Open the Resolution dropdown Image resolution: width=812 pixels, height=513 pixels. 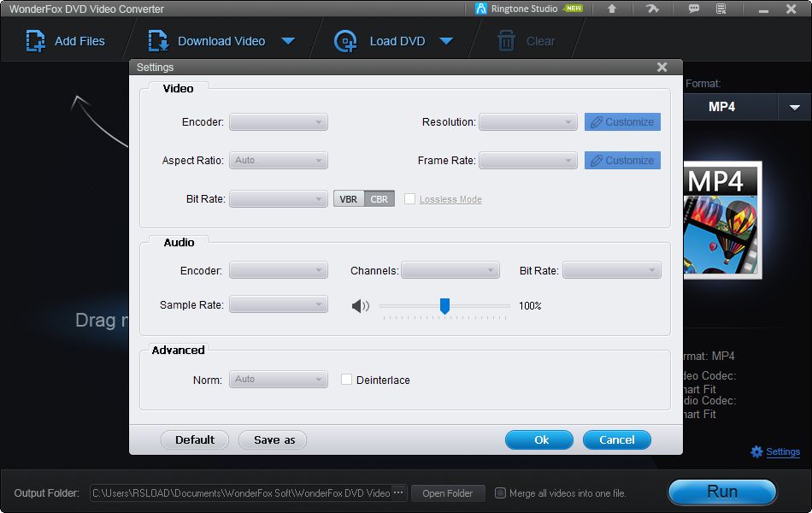(x=527, y=122)
